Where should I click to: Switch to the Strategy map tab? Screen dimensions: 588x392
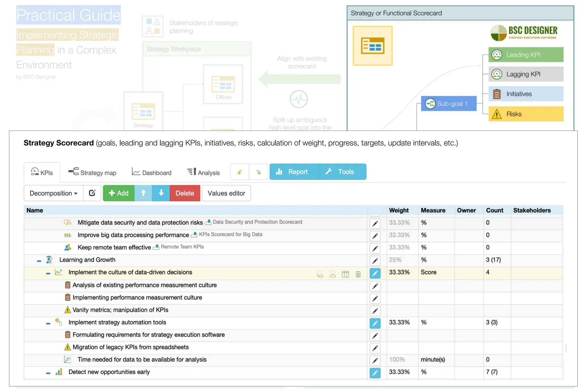(92, 172)
